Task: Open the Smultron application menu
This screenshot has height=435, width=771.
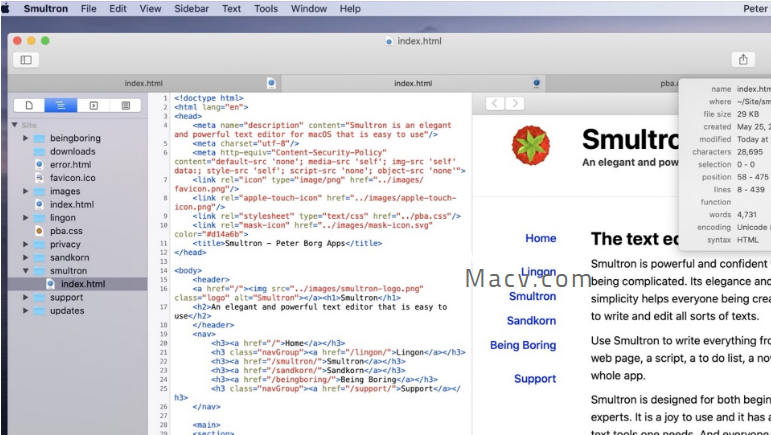Action: pos(46,8)
